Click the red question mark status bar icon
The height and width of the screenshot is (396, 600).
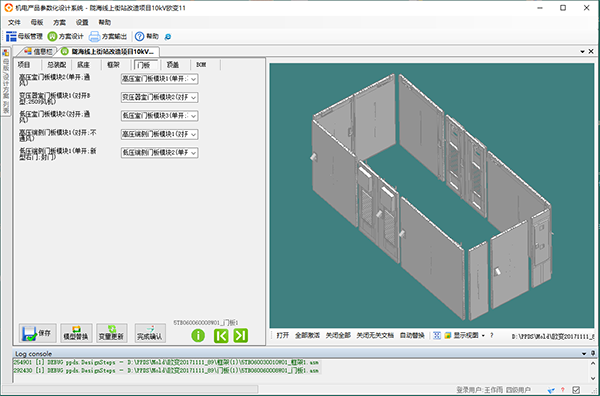(562, 390)
